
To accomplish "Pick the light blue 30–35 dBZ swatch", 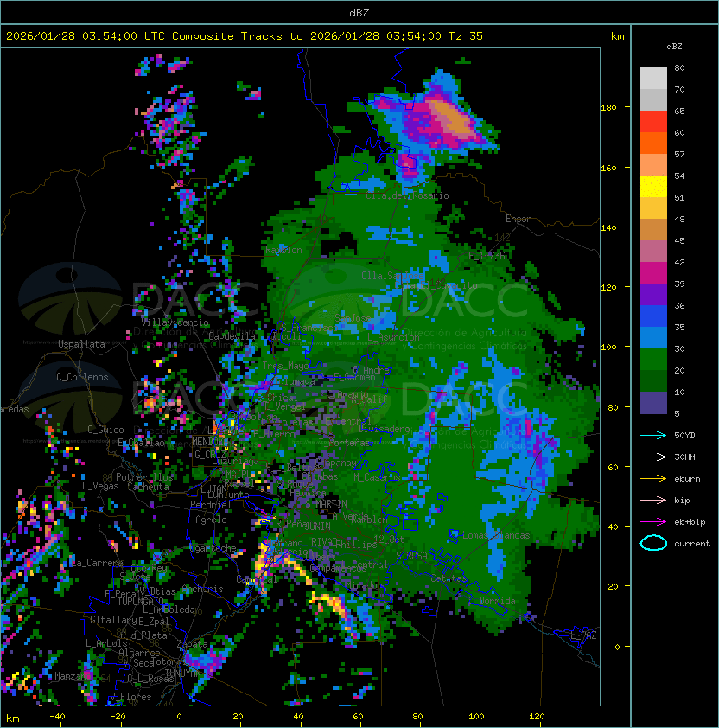I will [x=653, y=337].
